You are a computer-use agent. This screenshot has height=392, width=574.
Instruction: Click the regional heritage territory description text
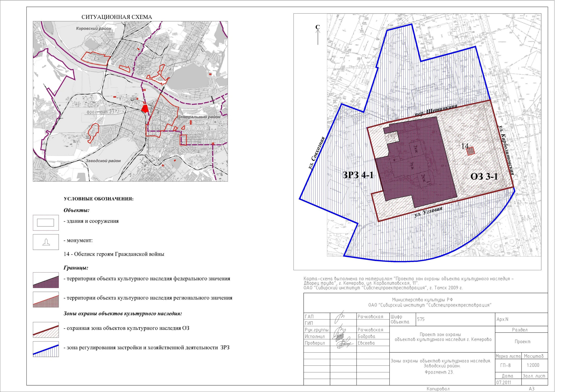(148, 298)
